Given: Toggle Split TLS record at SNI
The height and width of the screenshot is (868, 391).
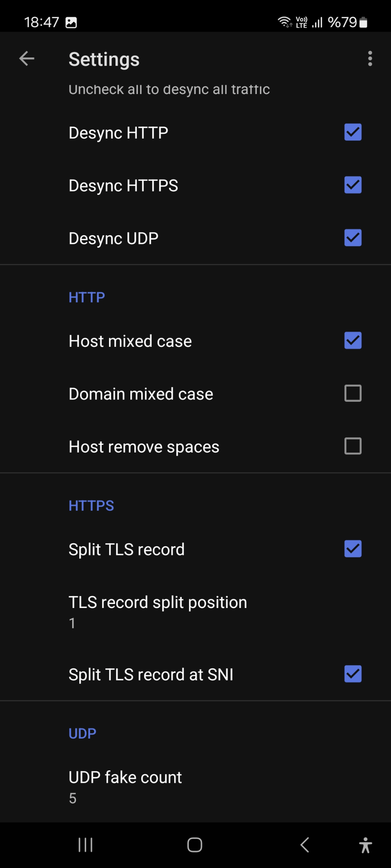Looking at the screenshot, I should [x=353, y=674].
